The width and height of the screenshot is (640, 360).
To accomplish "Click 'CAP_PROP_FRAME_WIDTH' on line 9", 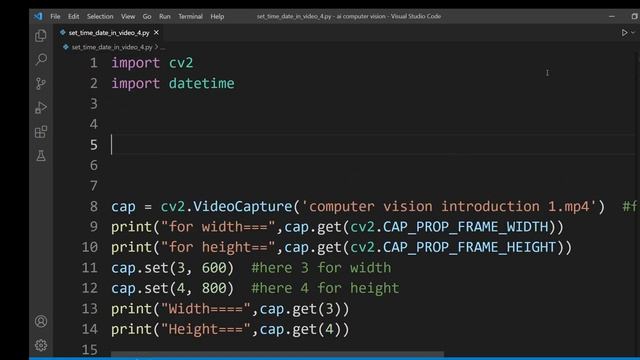I will tap(465, 227).
